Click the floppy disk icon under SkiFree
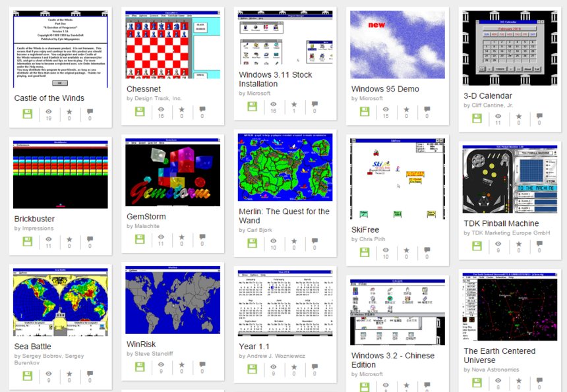This screenshot has height=392, width=567. [x=365, y=252]
